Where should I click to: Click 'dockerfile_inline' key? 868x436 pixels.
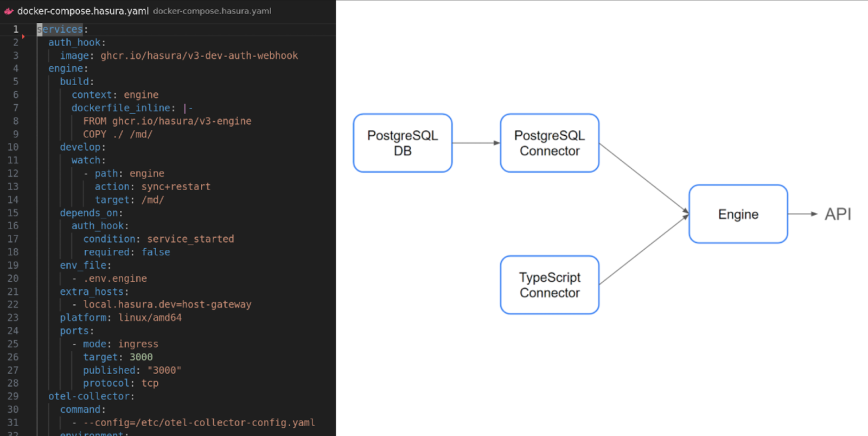click(x=121, y=108)
